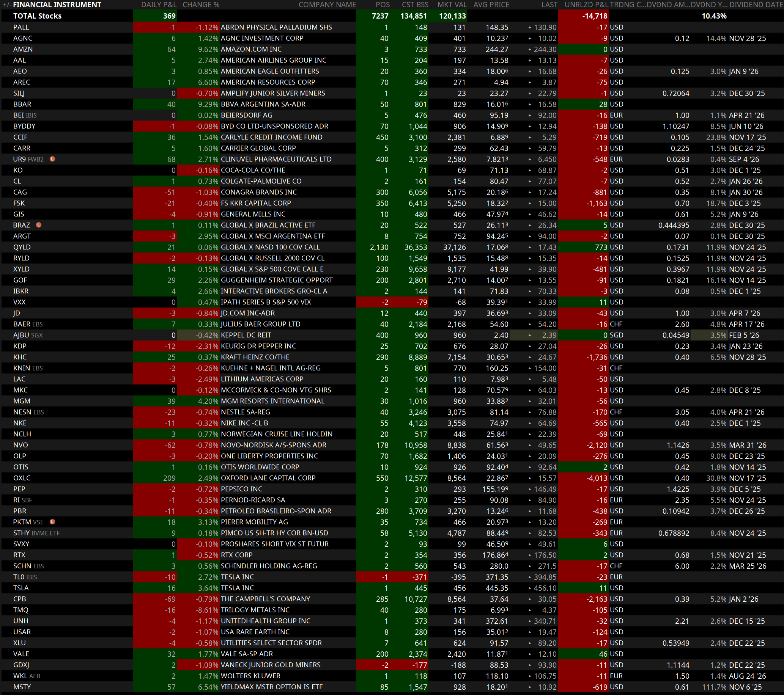Click the dot indicator before AJBU last price
Screen dimensions: 784x695
530,335
